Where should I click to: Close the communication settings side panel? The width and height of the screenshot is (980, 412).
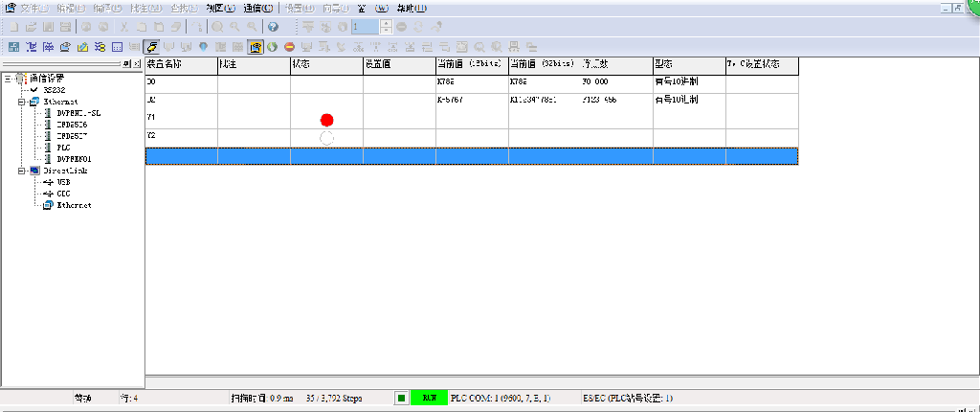137,63
